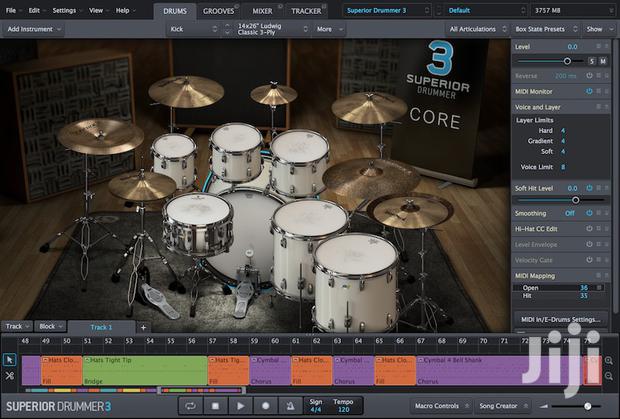Screen dimensions: 620x419
Task: Click the China cymbal at the far left
Action: coord(100,136)
